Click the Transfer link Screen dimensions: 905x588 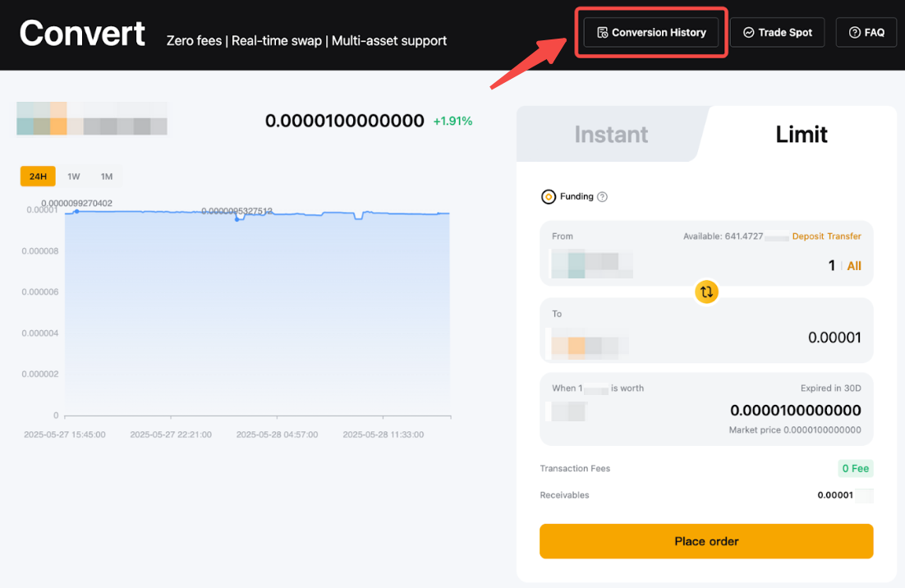(x=844, y=237)
